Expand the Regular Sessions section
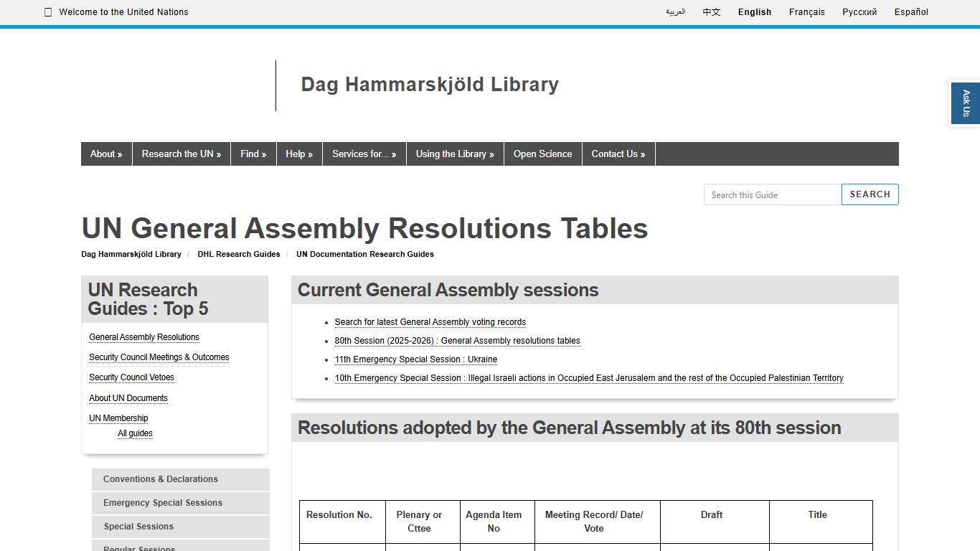This screenshot has height=551, width=980. click(139, 548)
